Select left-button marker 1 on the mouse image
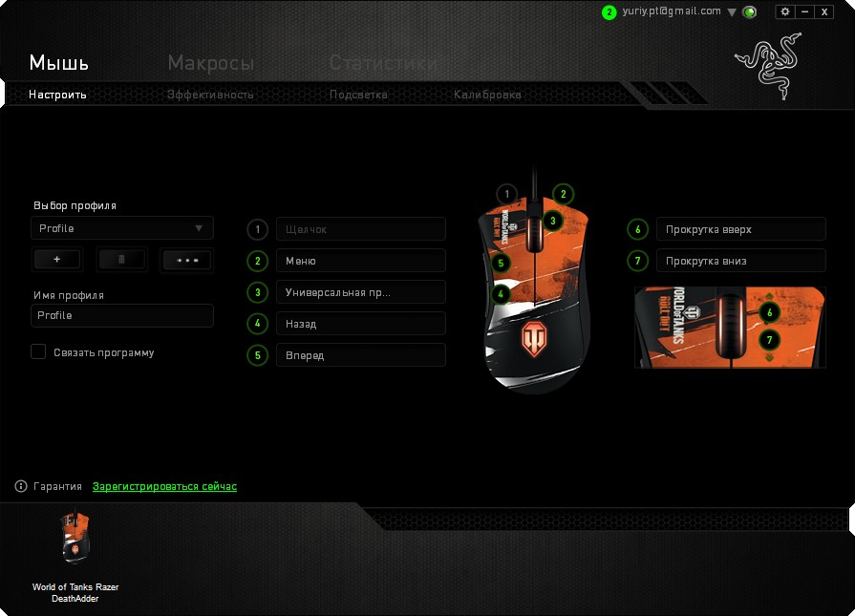 pyautogui.click(x=507, y=194)
